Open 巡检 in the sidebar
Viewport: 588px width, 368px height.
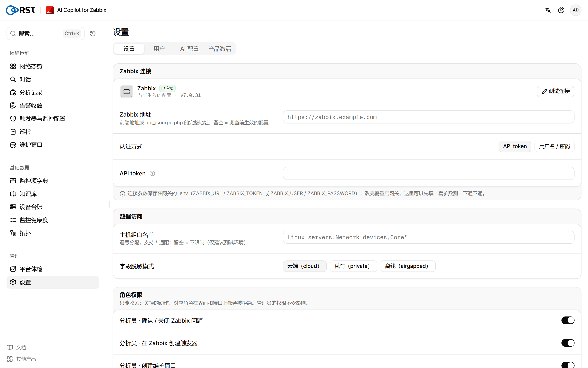pyautogui.click(x=53, y=132)
